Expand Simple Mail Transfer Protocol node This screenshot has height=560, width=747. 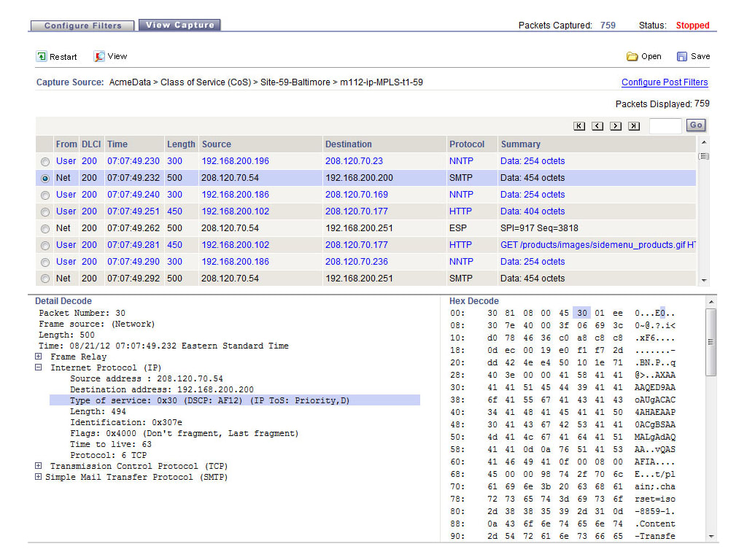pos(39,477)
